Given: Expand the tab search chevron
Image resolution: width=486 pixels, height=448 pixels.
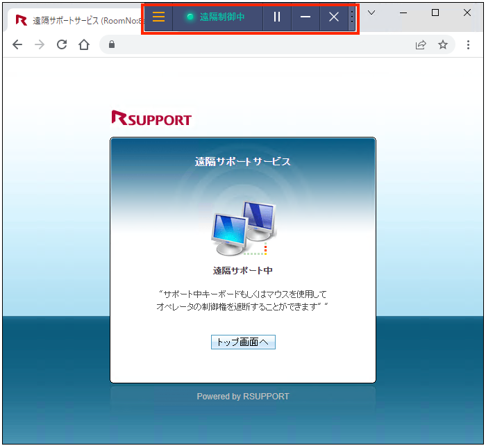Looking at the screenshot, I should click(x=371, y=13).
